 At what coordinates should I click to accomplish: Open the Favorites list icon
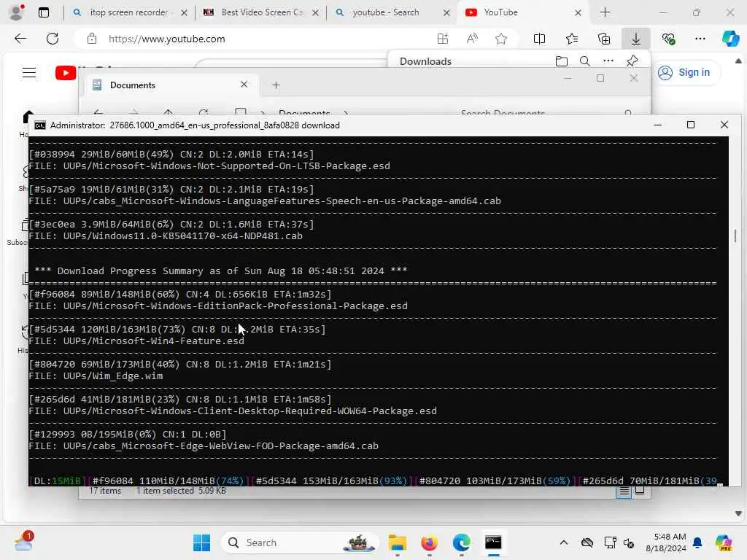(x=572, y=39)
